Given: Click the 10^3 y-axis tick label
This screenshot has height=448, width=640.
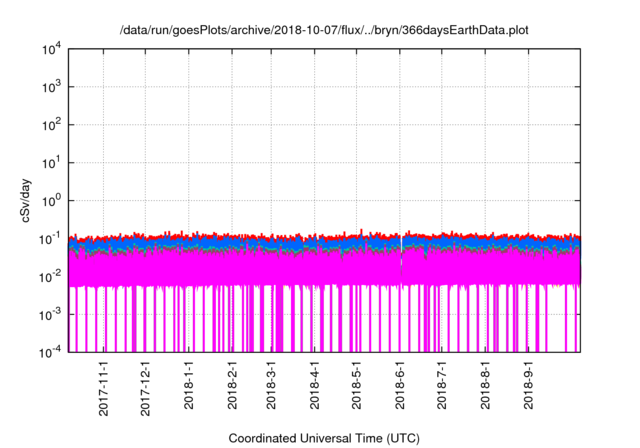Looking at the screenshot, I should click(x=52, y=87).
